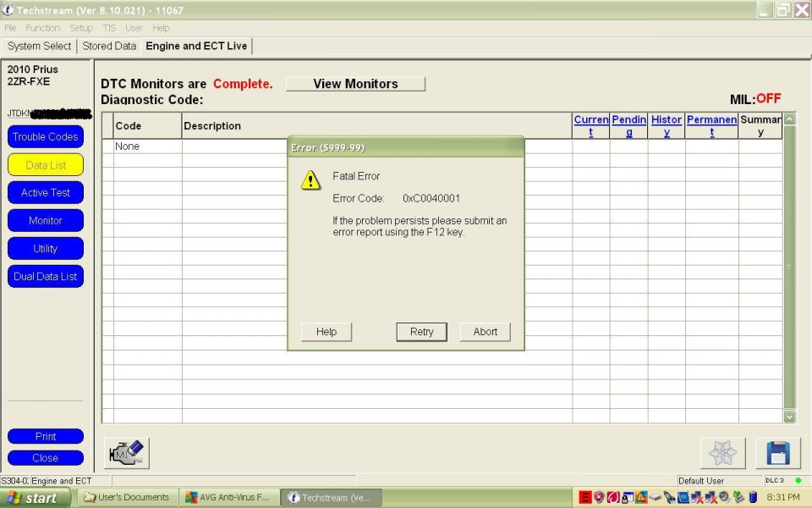This screenshot has height=508, width=812.
Task: Switch to Stored Data tab
Action: click(109, 46)
